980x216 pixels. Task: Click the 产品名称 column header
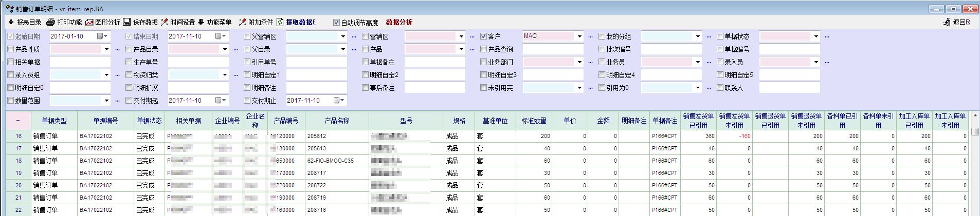coord(337,121)
